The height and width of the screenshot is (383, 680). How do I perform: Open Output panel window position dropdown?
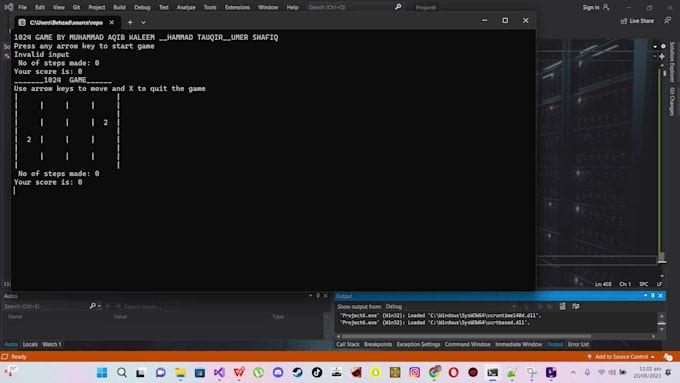(645, 296)
